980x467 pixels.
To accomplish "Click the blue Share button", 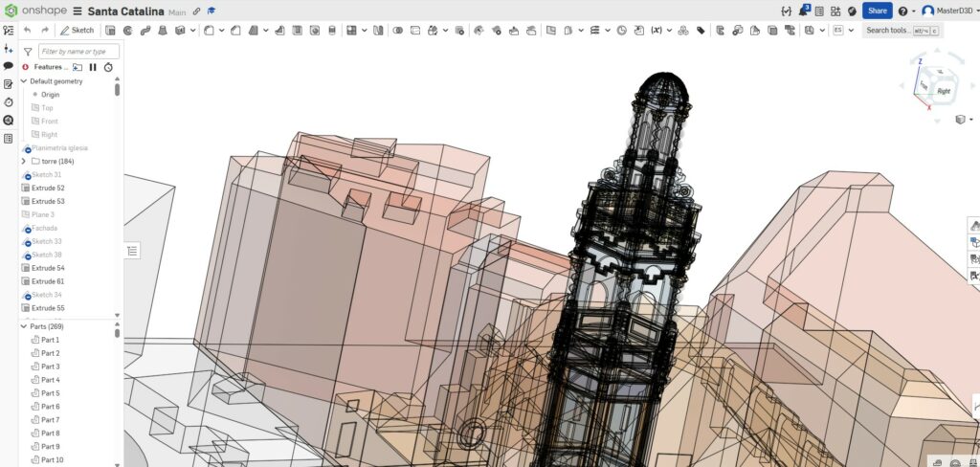I will pos(877,11).
